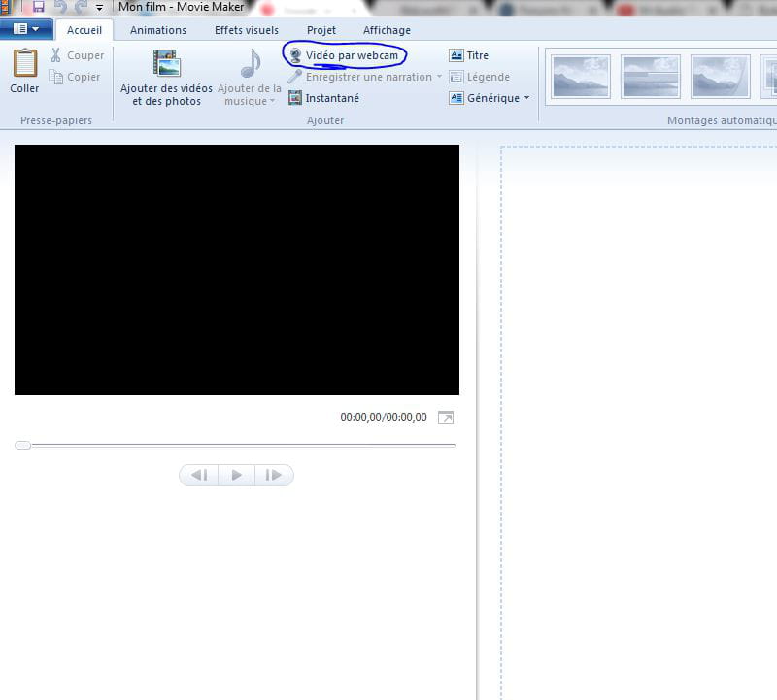Click the microphone icon for Enregistrer une narration
This screenshot has height=700, width=777.
pos(295,77)
